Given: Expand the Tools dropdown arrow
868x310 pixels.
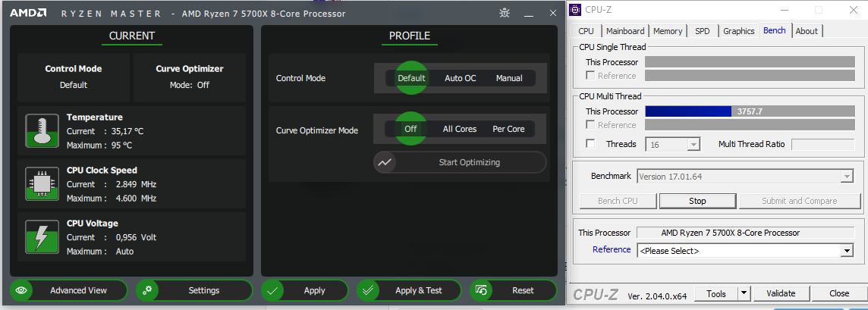Looking at the screenshot, I should tap(744, 293).
